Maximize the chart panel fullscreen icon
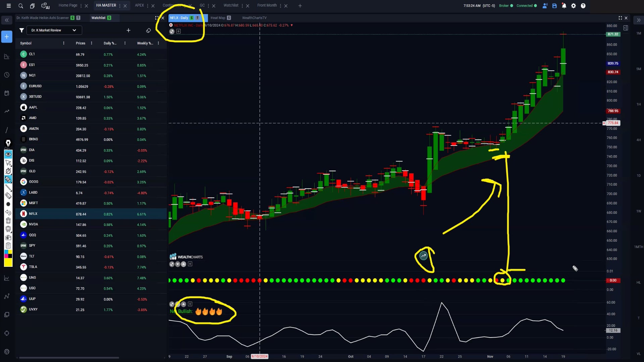Screen dimensions: 644x362 click(620, 18)
